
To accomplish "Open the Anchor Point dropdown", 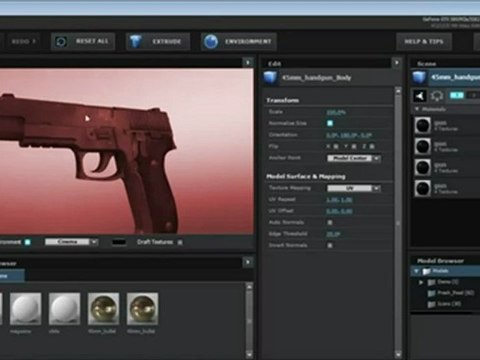I will pos(354,158).
